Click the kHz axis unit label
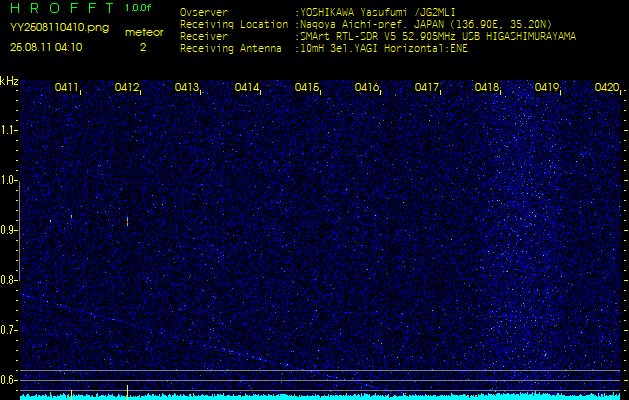The height and width of the screenshot is (400, 629). point(9,81)
